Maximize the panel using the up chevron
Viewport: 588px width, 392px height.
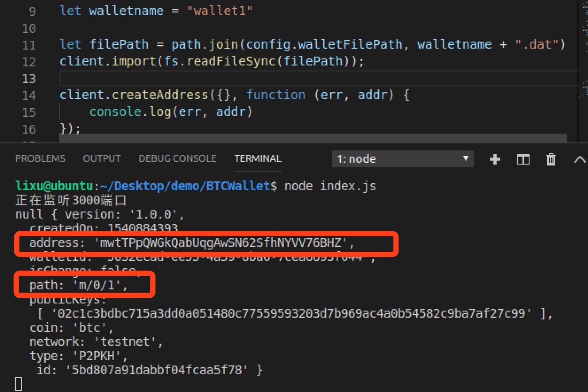tap(579, 159)
